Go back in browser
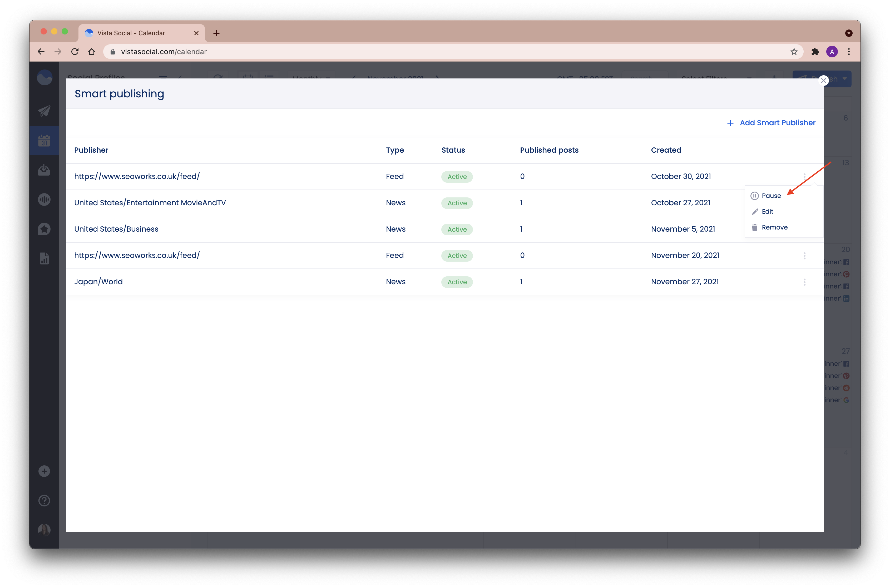This screenshot has width=890, height=588. click(x=41, y=52)
